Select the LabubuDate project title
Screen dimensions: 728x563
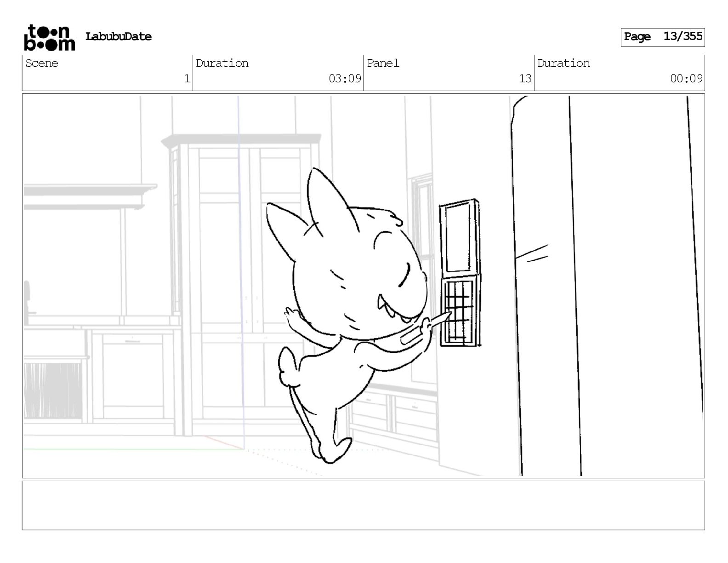(x=119, y=37)
